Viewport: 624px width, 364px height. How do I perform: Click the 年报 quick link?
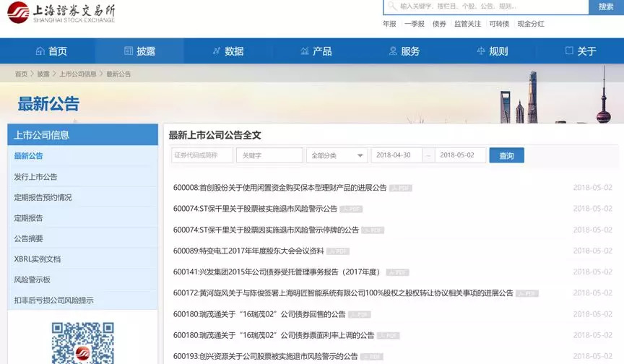coord(389,24)
